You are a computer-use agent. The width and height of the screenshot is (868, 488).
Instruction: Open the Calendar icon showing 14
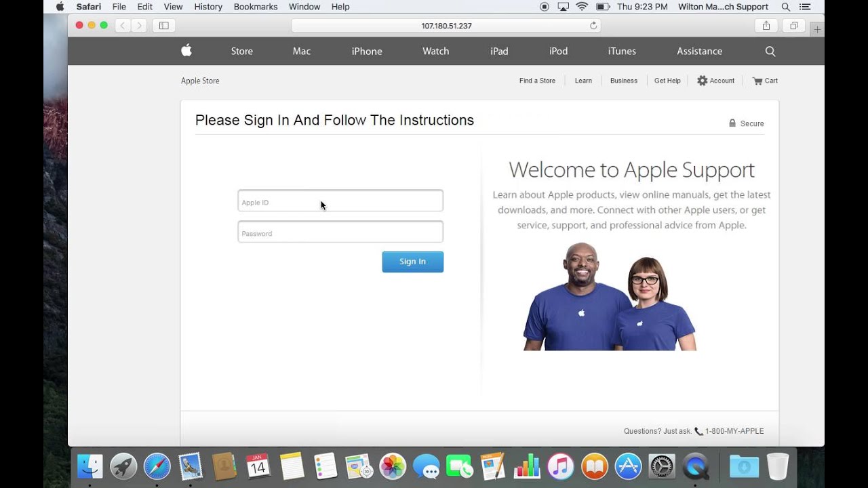(258, 466)
